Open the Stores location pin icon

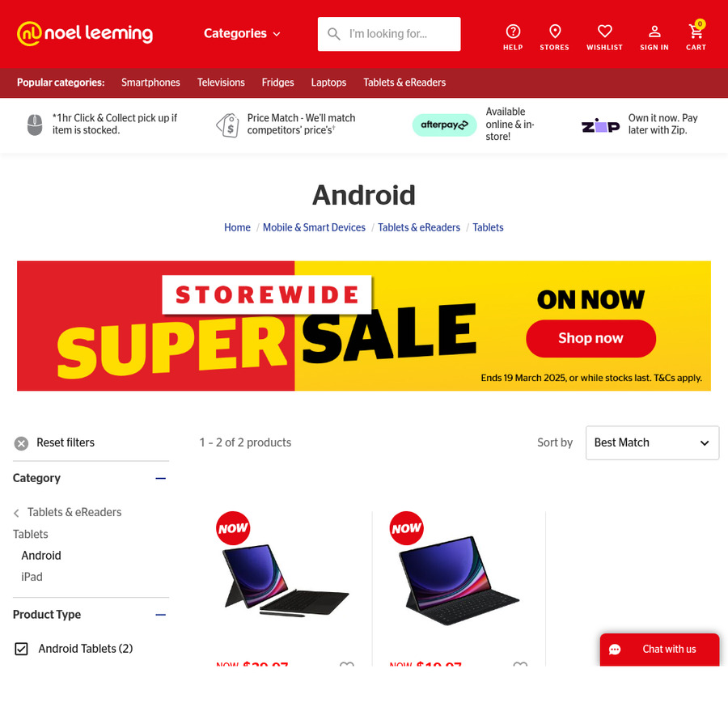coord(554,32)
